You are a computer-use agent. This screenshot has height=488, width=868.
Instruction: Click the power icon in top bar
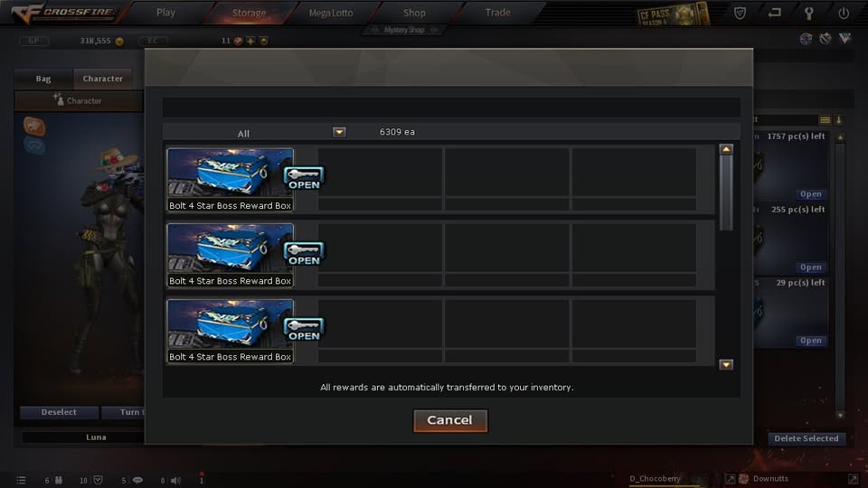click(843, 14)
